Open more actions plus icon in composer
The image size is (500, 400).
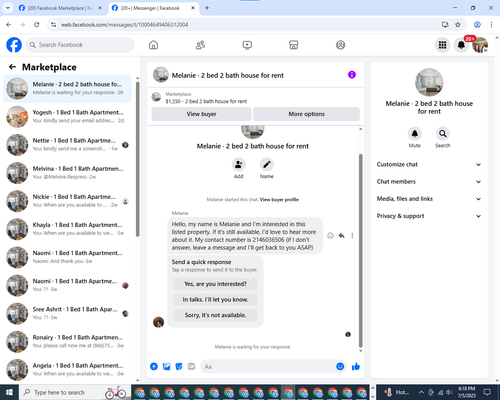(x=154, y=367)
